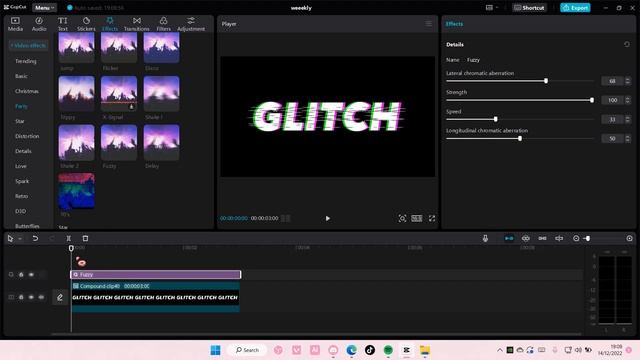Hide the Fuzzy effect track with eye icon
640x360 pixels.
click(31, 275)
